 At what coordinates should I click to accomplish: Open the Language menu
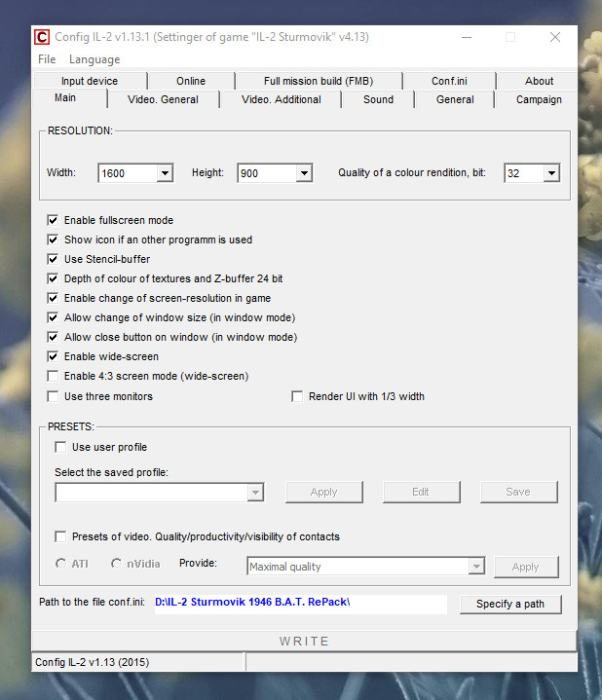tap(94, 59)
